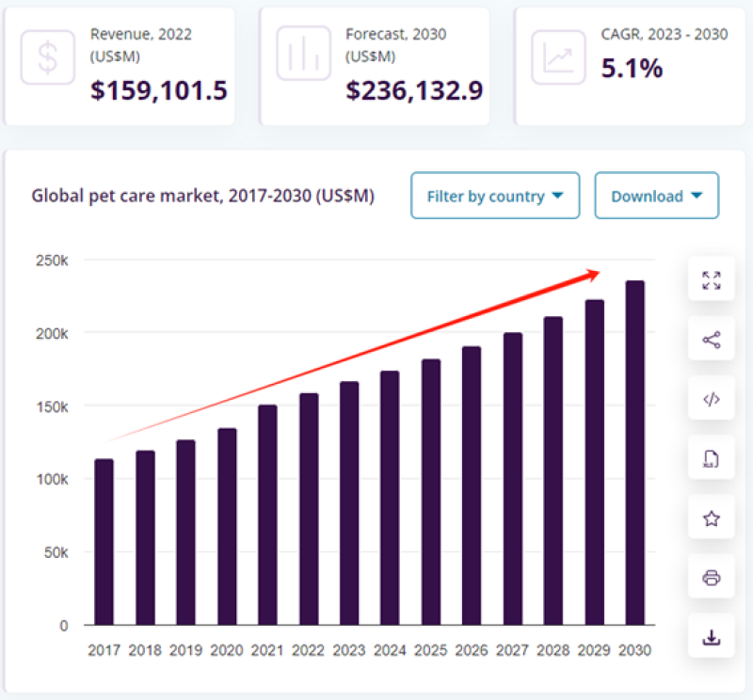Click the $236,132.9 forecast value

(x=414, y=90)
